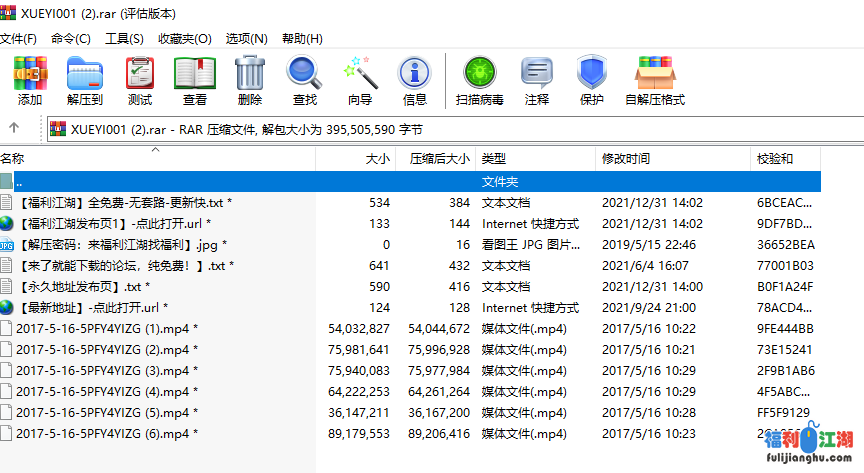This screenshot has height=473, width=864.
Task: Click the Protect (保护) shield icon
Action: click(592, 81)
